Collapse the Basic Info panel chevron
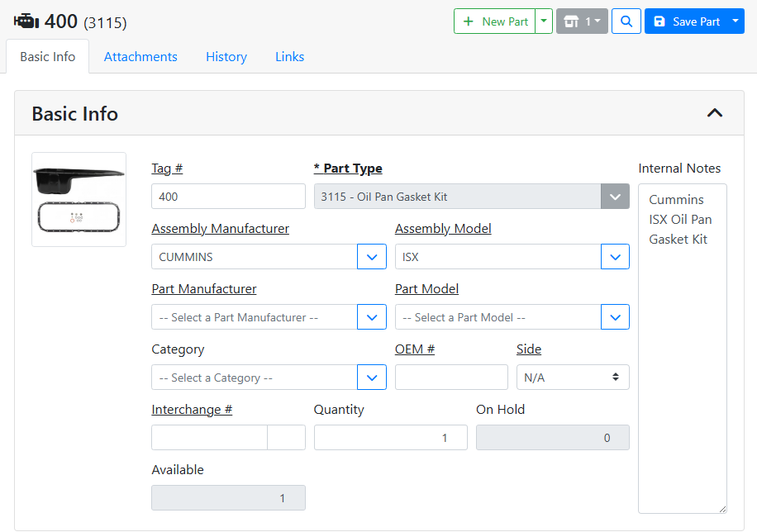 point(715,113)
